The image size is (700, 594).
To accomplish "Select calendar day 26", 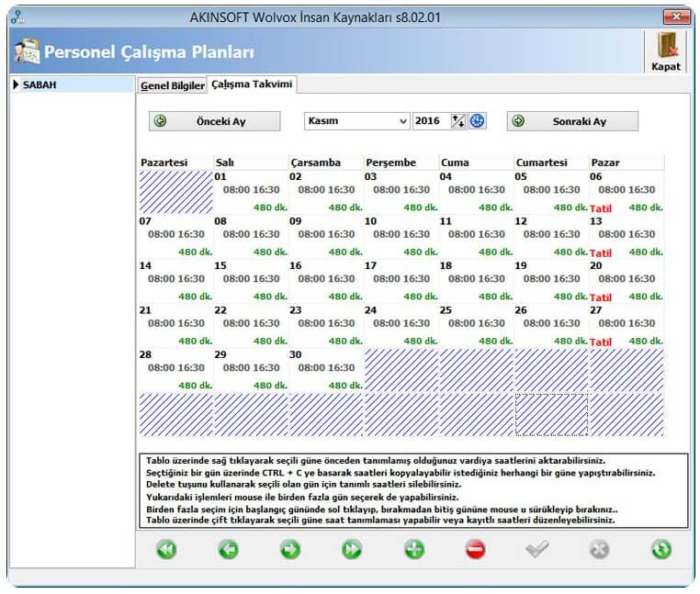I will (551, 326).
